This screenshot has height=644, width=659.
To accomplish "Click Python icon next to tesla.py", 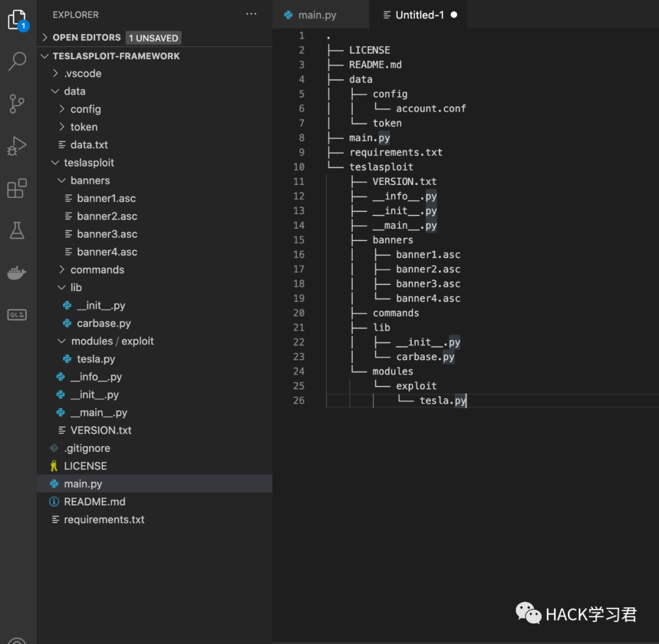I will click(x=67, y=359).
